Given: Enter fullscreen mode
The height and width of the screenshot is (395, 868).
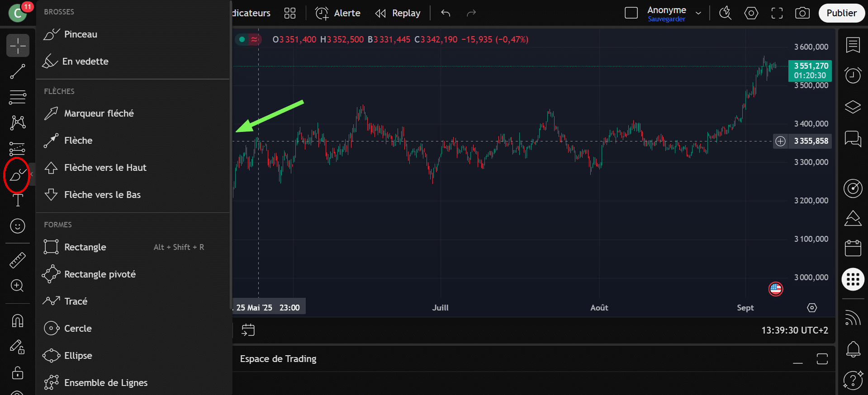Looking at the screenshot, I should click(x=777, y=13).
